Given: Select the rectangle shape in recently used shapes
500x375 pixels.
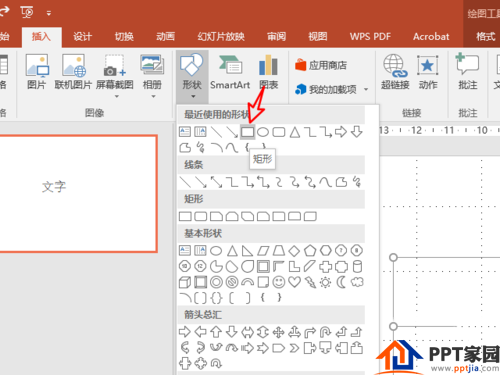Looking at the screenshot, I should pos(247,132).
